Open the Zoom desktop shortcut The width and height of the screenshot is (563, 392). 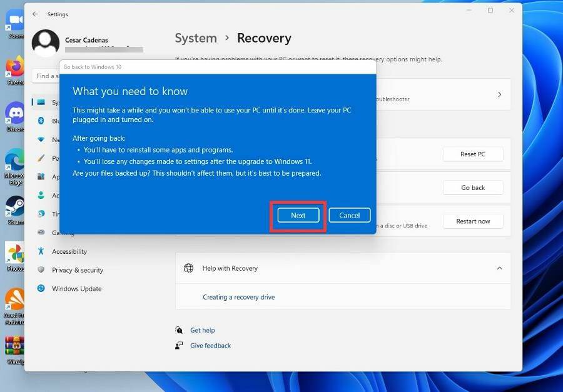point(15,24)
